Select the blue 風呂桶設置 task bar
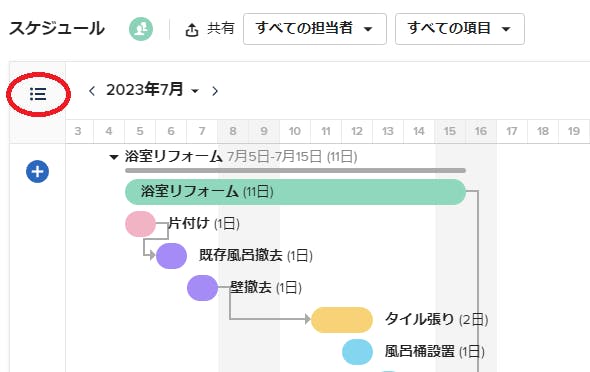The image size is (590, 372). tap(357, 352)
